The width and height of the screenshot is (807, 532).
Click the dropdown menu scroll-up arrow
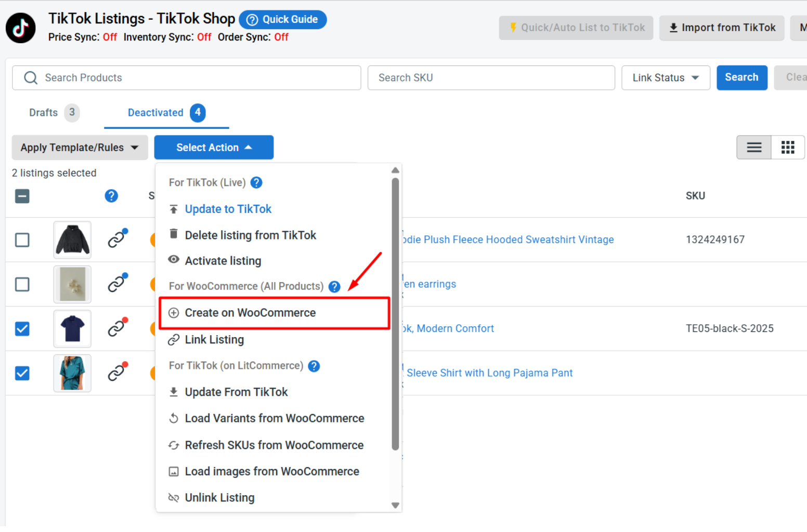pos(395,170)
